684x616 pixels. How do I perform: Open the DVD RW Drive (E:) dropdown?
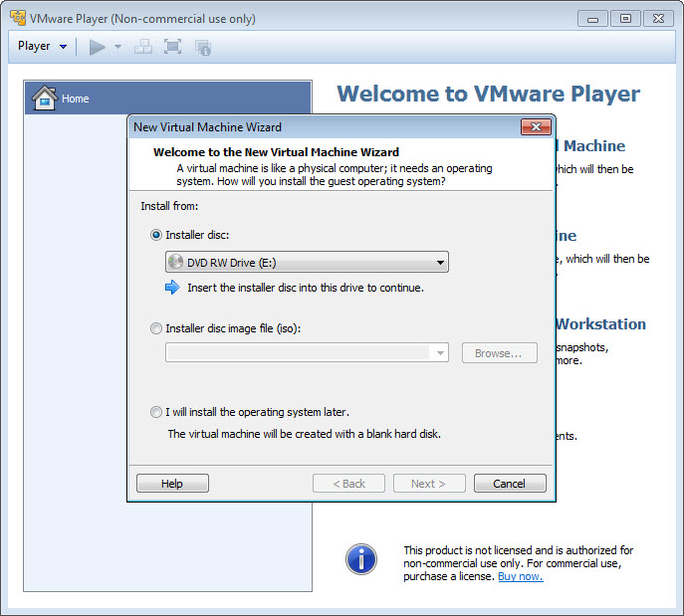[307, 262]
